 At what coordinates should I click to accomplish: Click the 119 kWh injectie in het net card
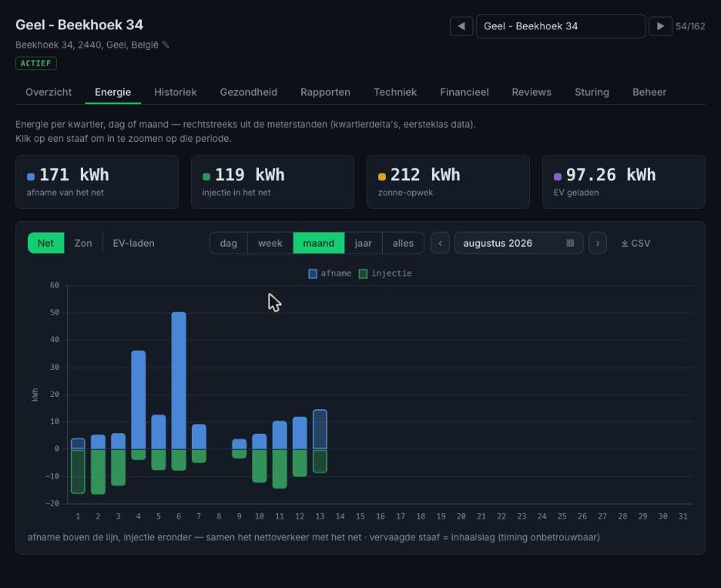click(273, 182)
